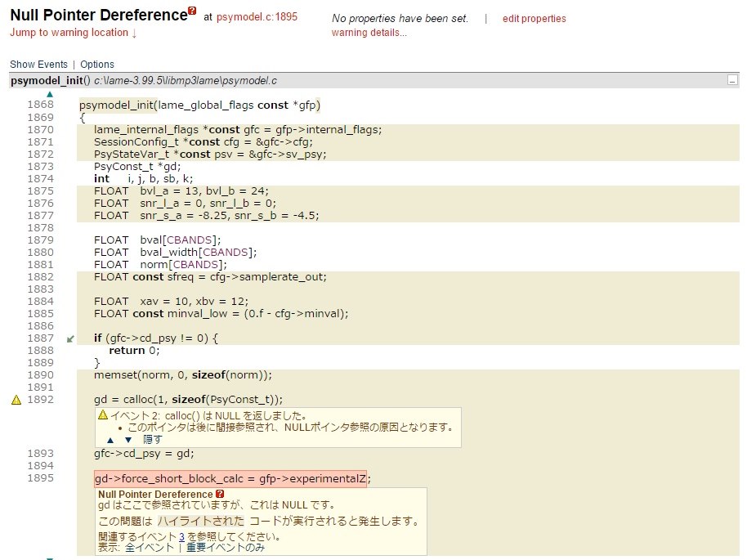This screenshot has height=560, width=747.
Task: Jump to warning location
Action: coord(74,33)
